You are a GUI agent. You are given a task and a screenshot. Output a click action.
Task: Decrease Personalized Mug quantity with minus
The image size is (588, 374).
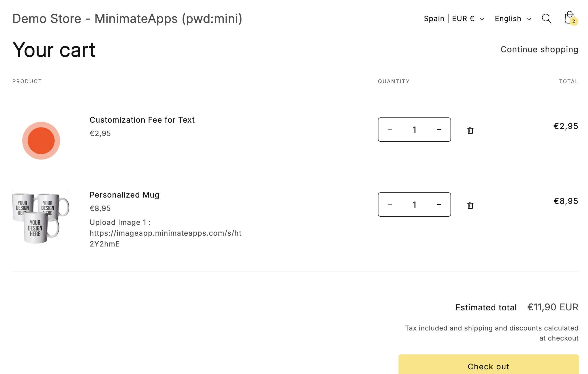390,205
